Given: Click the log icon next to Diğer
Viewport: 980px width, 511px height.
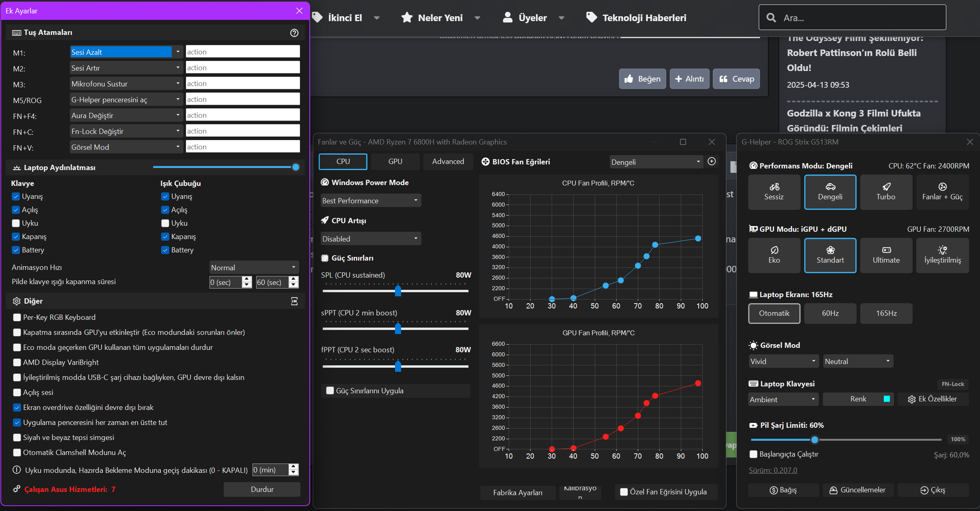Looking at the screenshot, I should click(294, 301).
